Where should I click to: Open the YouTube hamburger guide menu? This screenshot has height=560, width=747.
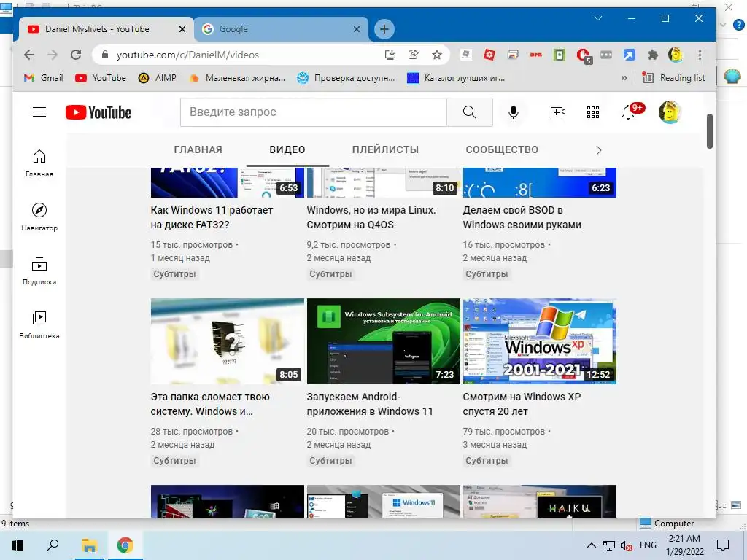39,112
